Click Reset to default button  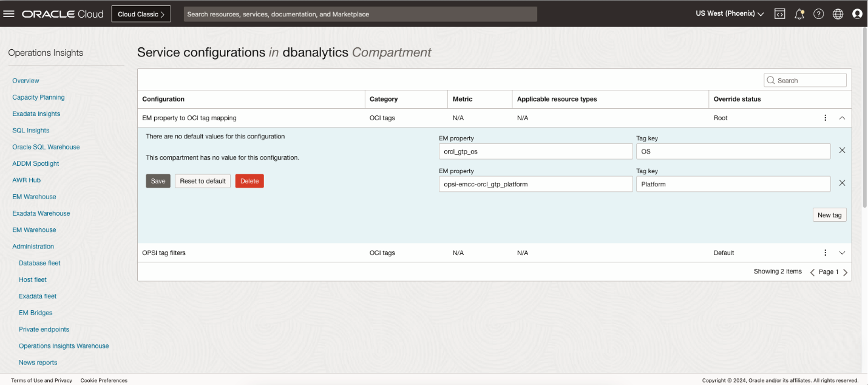pyautogui.click(x=203, y=181)
